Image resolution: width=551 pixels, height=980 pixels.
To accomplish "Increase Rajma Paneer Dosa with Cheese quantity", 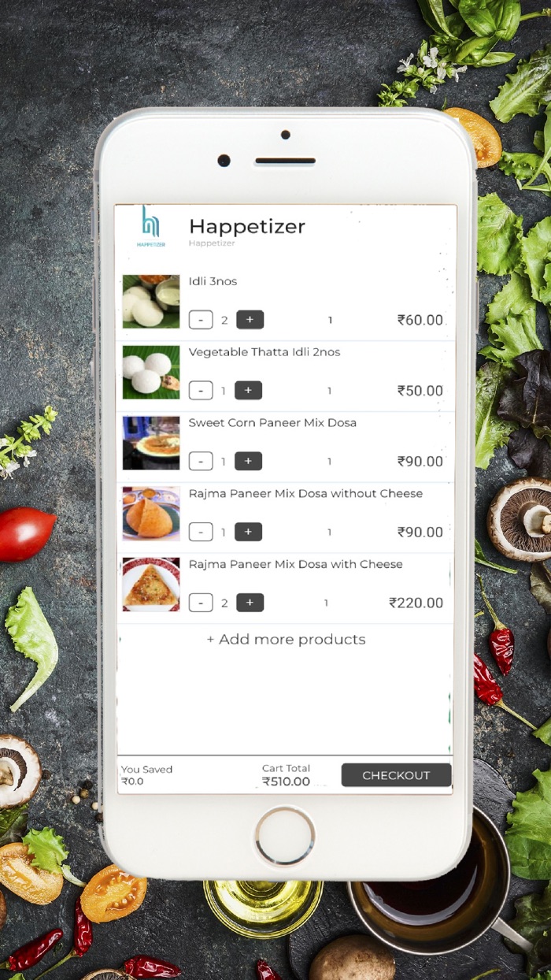I will pyautogui.click(x=250, y=603).
